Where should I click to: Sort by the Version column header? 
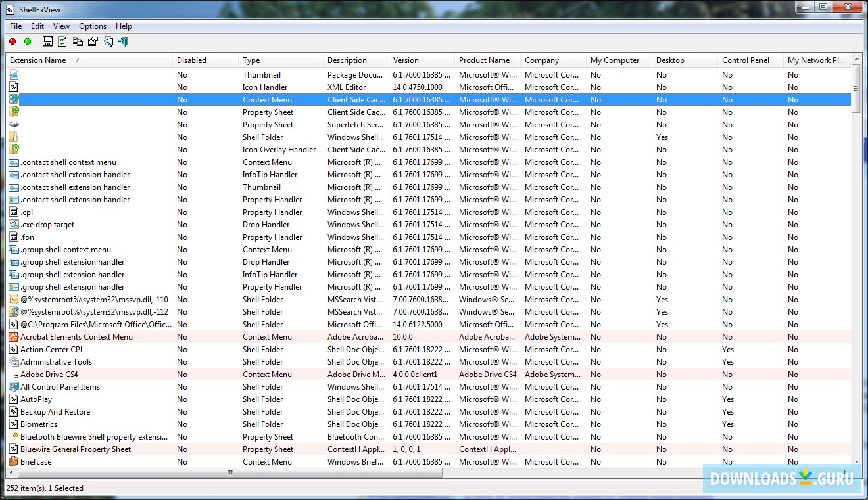422,60
